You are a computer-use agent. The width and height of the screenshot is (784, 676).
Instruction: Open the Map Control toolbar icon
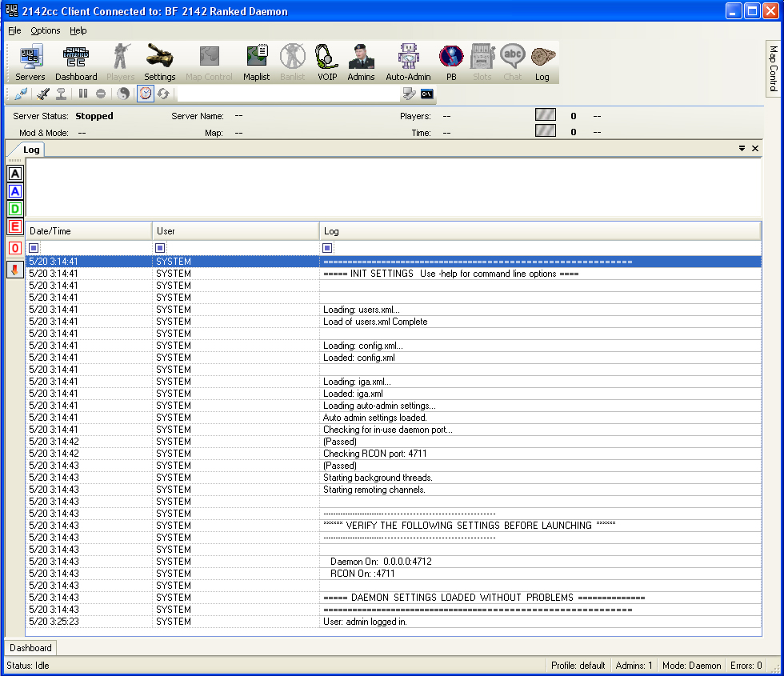pos(209,62)
